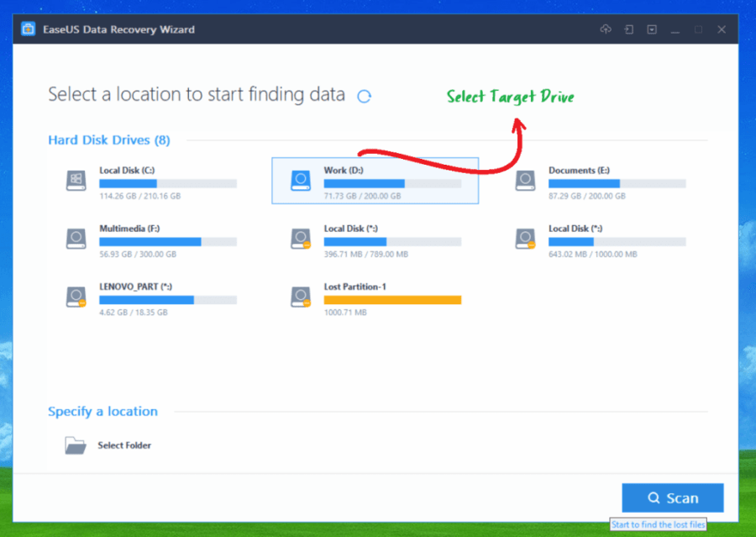Screen dimensions: 756x537
Task: Close the EaseUS Data Recovery Wizard
Action: pos(722,29)
